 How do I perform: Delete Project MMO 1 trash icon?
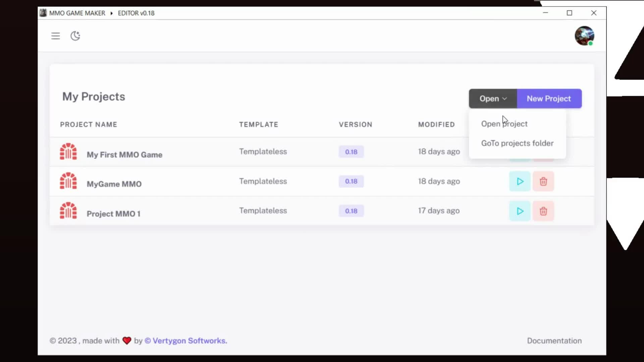click(543, 211)
